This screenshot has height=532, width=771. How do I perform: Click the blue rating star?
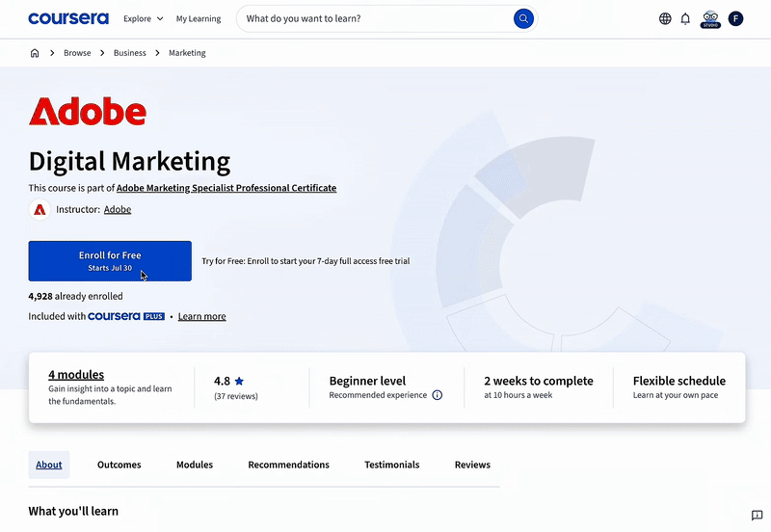(239, 381)
